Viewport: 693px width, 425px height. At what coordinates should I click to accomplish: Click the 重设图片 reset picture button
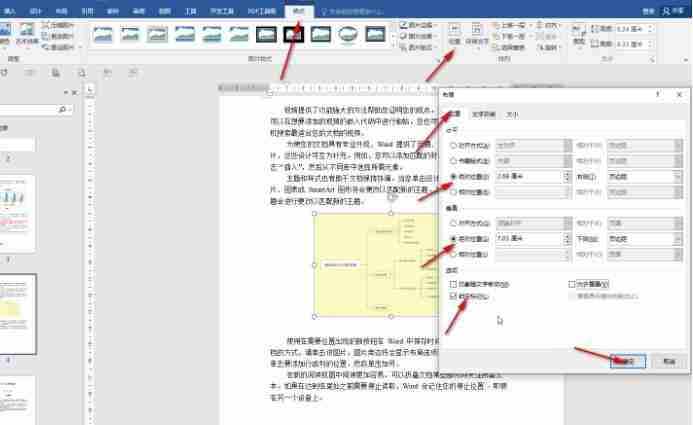[x=59, y=47]
